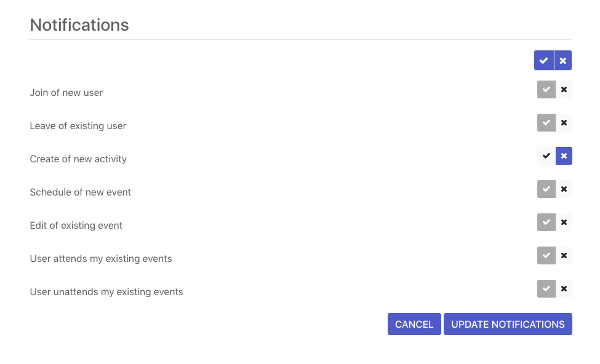This screenshot has width=600, height=364.
Task: Enable User attends my existing events
Action: tap(546, 256)
